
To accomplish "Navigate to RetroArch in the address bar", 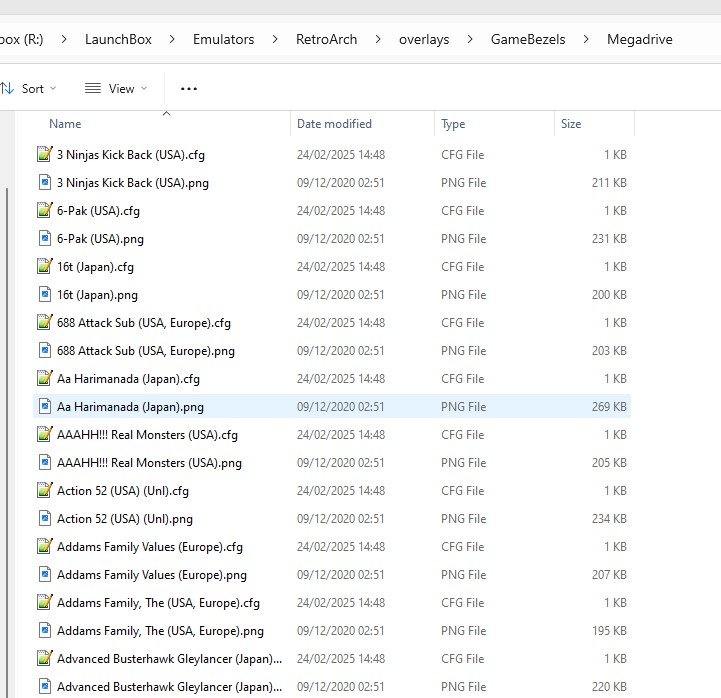I will tap(326, 40).
